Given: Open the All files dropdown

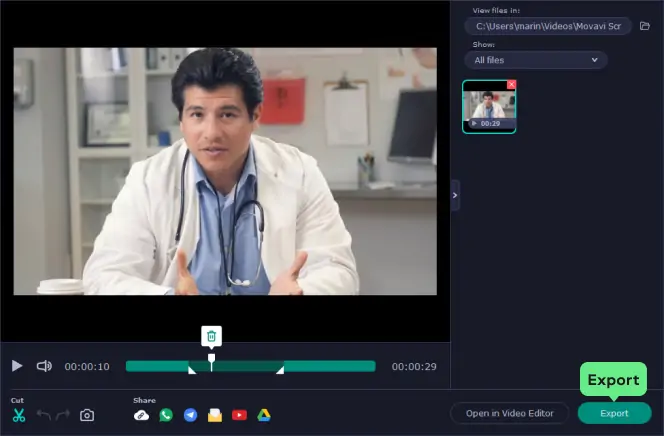Looking at the screenshot, I should point(536,60).
